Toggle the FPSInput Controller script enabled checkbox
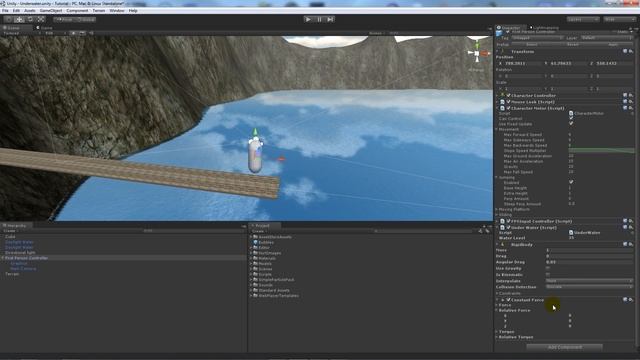Viewport: 640px width, 360px height. [509, 221]
